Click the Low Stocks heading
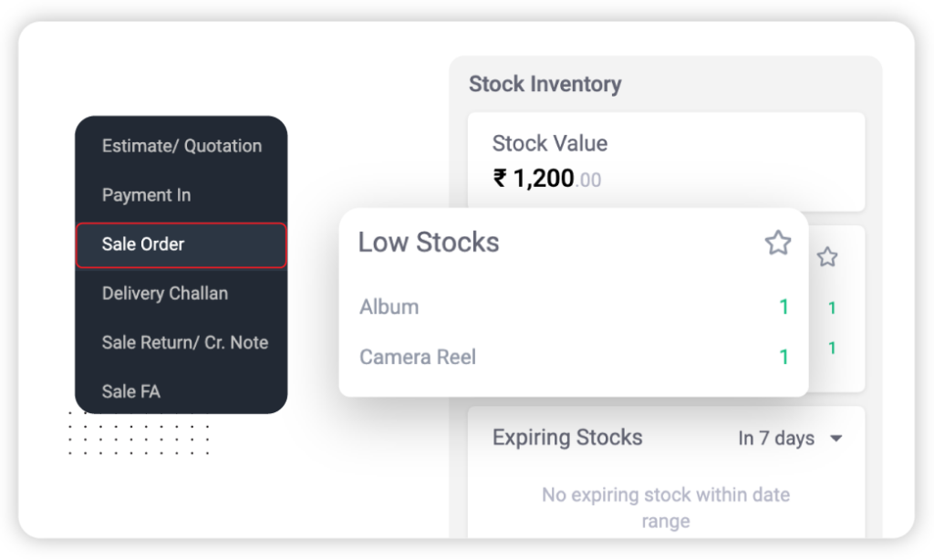Viewport: 934px width, 560px height. 429,243
